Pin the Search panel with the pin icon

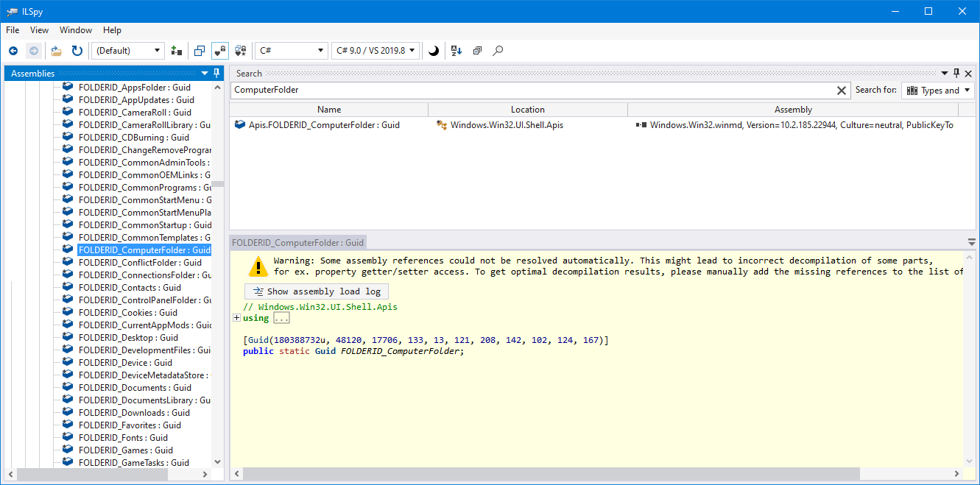[956, 73]
